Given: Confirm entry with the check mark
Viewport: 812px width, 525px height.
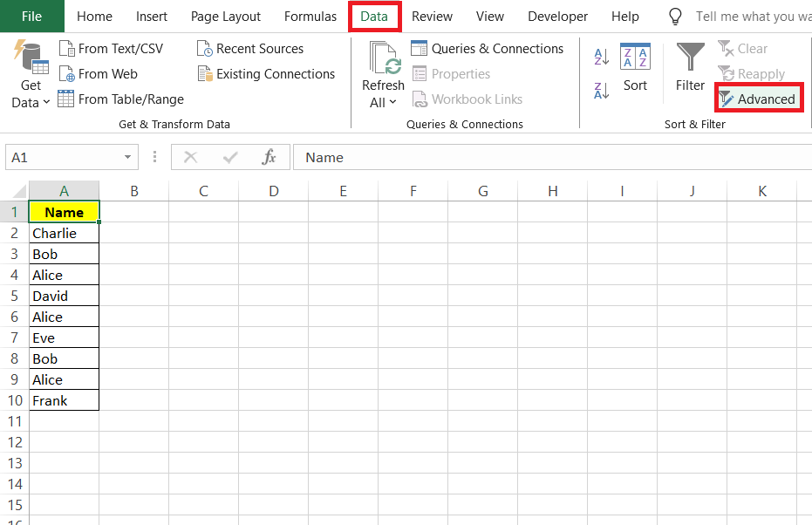Looking at the screenshot, I should coord(230,157).
